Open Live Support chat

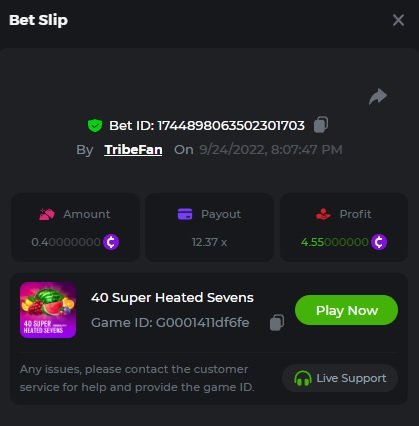pyautogui.click(x=340, y=378)
